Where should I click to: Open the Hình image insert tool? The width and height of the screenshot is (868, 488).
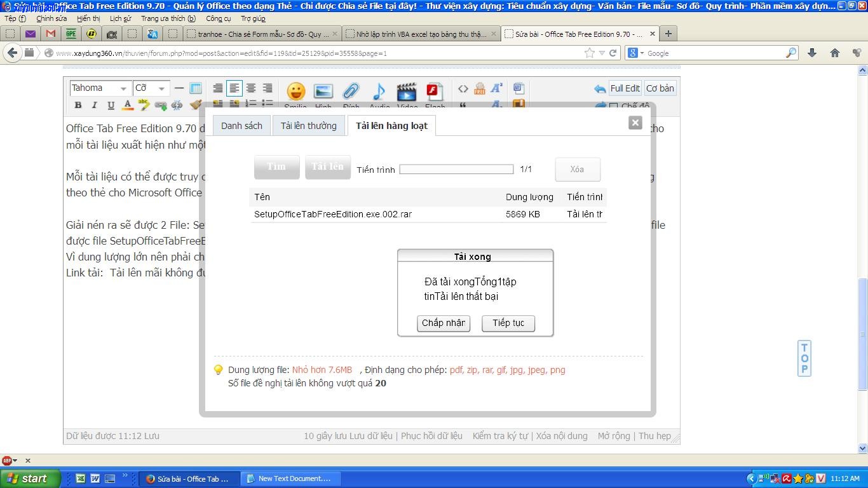click(x=323, y=92)
